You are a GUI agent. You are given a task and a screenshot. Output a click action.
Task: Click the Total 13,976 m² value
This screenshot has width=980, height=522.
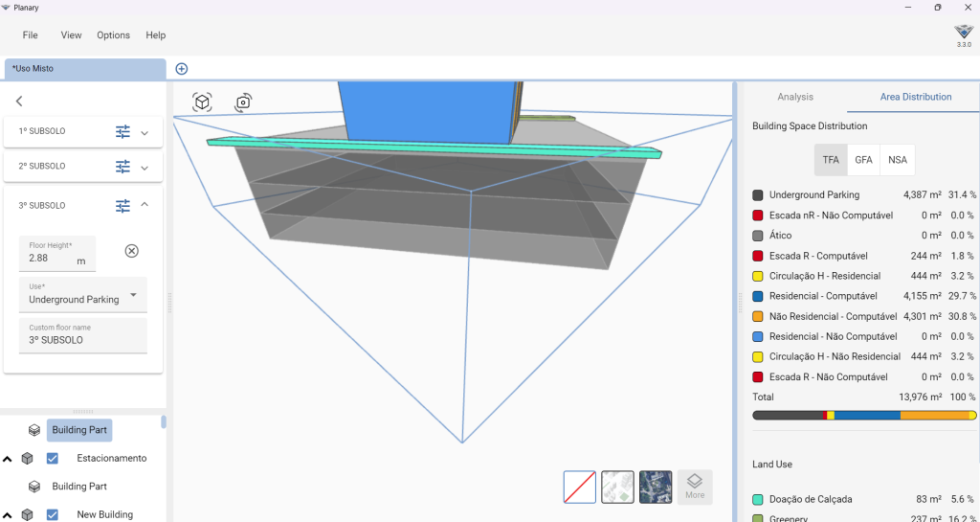921,397
